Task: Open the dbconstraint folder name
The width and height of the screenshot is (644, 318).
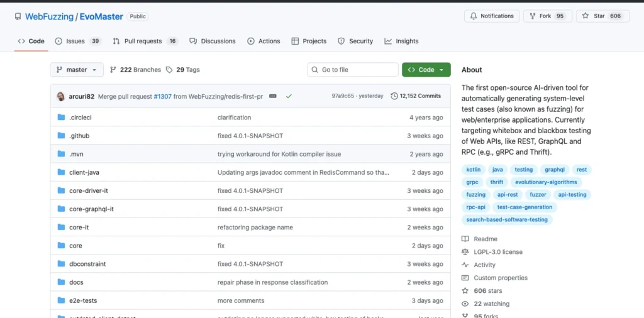Action: [x=87, y=264]
